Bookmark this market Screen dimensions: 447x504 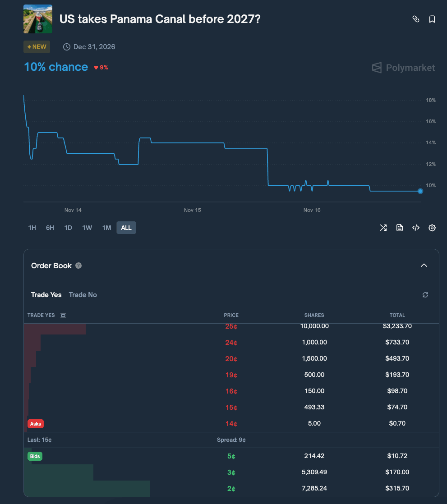click(x=432, y=19)
